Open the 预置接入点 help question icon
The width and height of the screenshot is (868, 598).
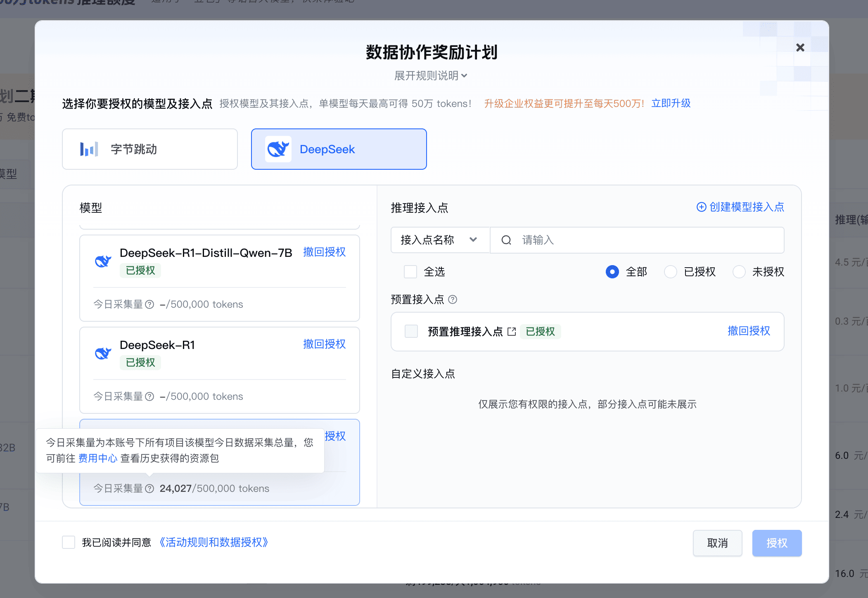(x=453, y=299)
